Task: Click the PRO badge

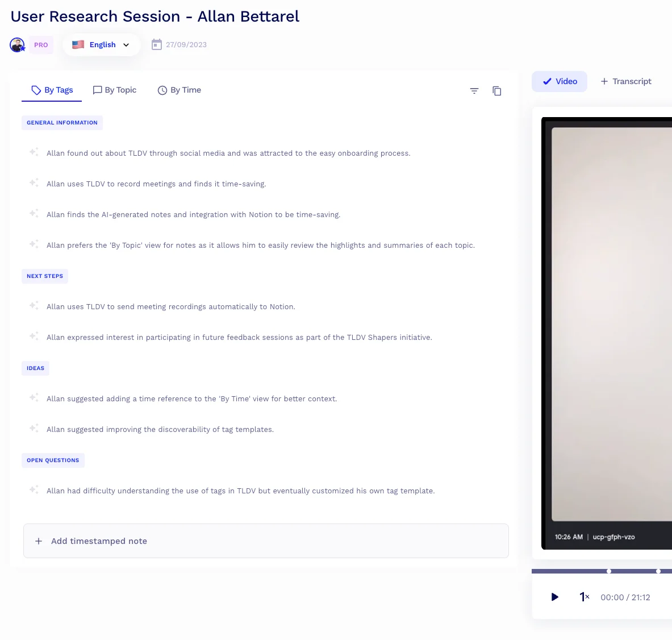Action: (41, 44)
